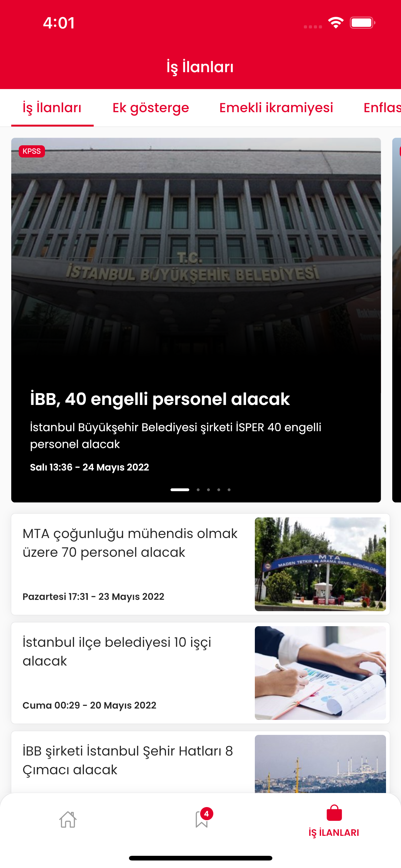Viewport: 401px width, 868px height.
Task: Open the home tab icon
Action: [x=68, y=819]
